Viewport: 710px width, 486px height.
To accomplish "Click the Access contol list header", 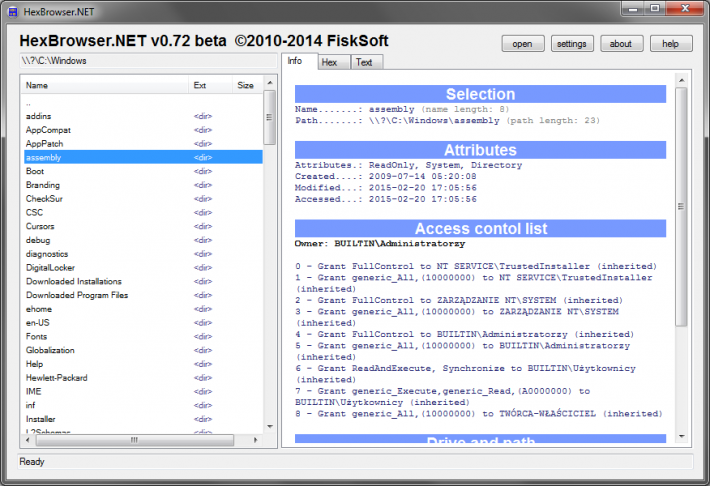I will (x=480, y=229).
